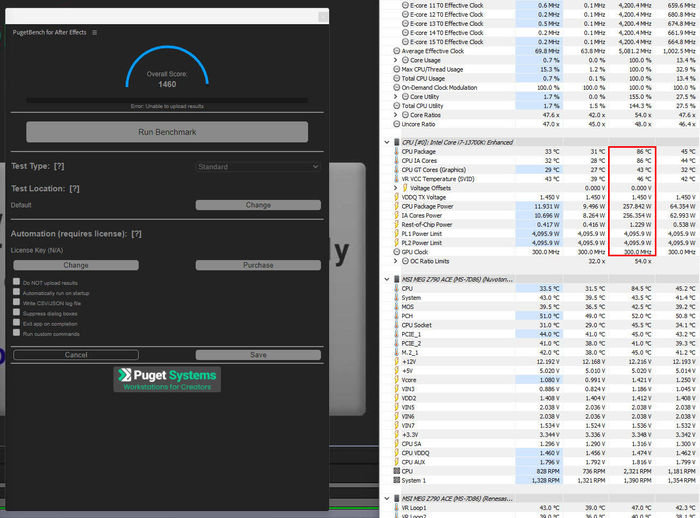Click the thermometer icon beside CPU Package
This screenshot has height=518, width=700.
[x=396, y=151]
